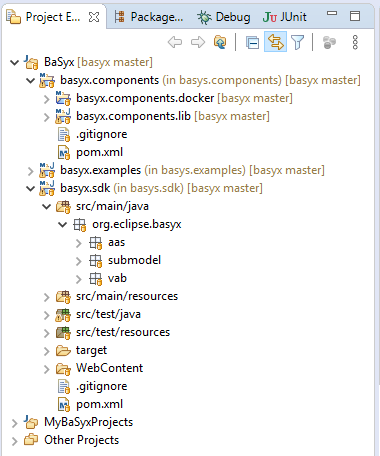Expand the basyx.examples project
The image size is (380, 456).
pos(30,171)
